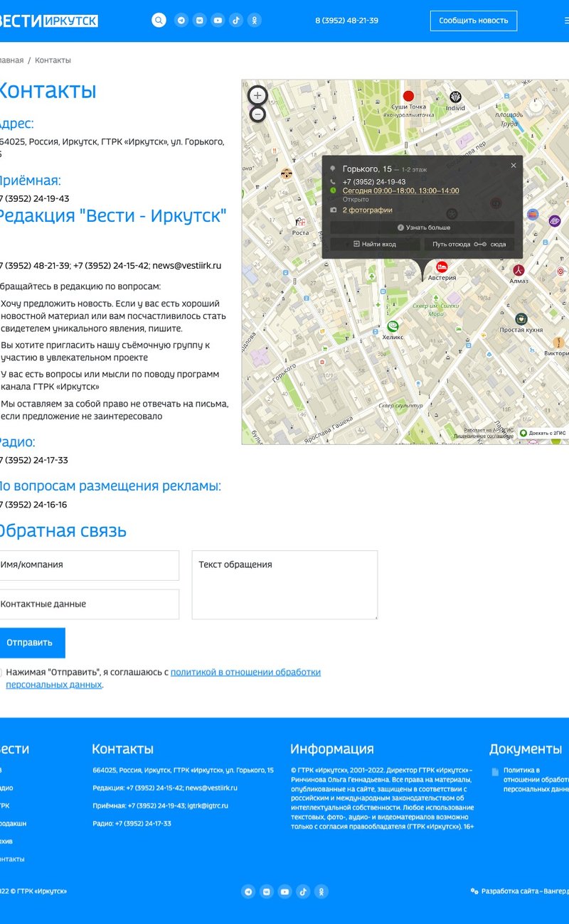Click the Сообщить новость button
Image resolution: width=569 pixels, height=924 pixels.
(x=474, y=21)
